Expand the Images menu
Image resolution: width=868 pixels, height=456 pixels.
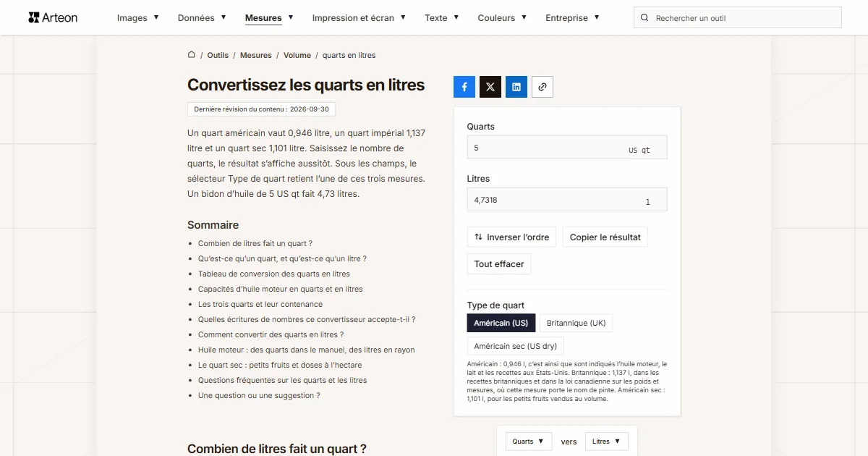137,18
